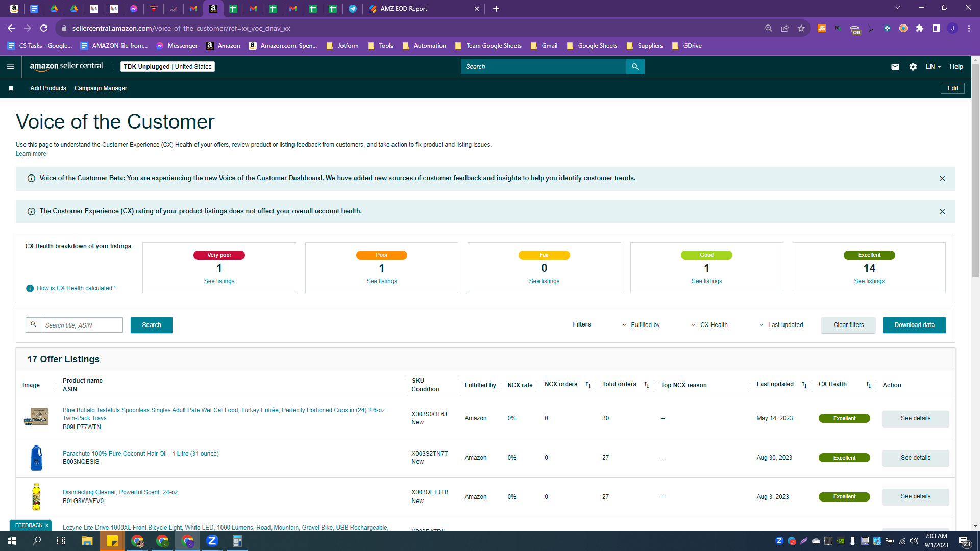Sort listings by Last updated column
The image size is (980, 551).
804,385
